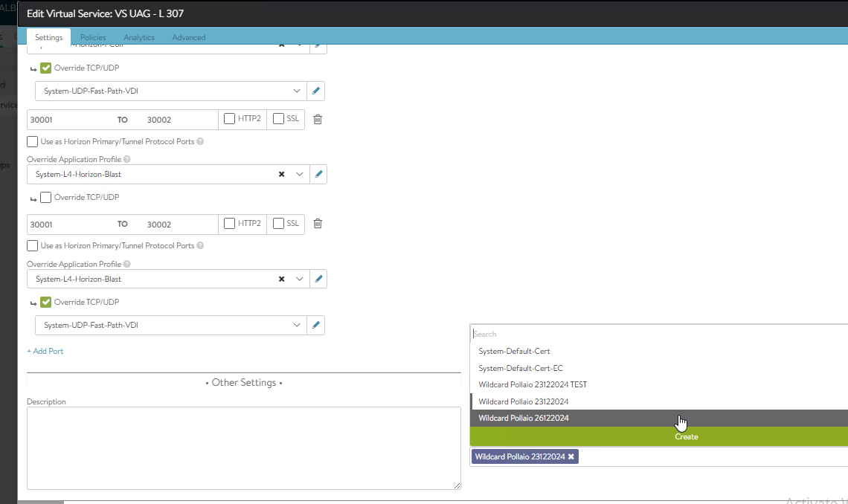Enable HTTP2 on the first port row
The width and height of the screenshot is (848, 504).
230,119
